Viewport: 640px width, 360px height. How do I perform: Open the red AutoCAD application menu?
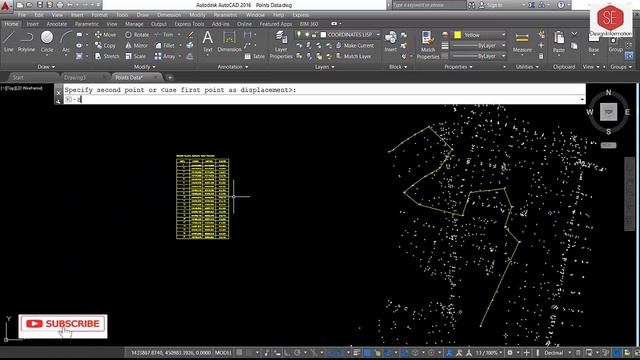[x=6, y=6]
